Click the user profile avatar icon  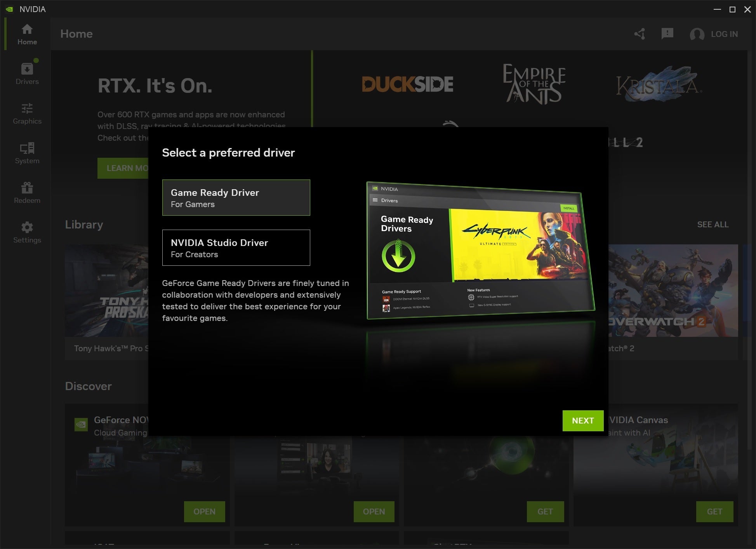tap(697, 34)
